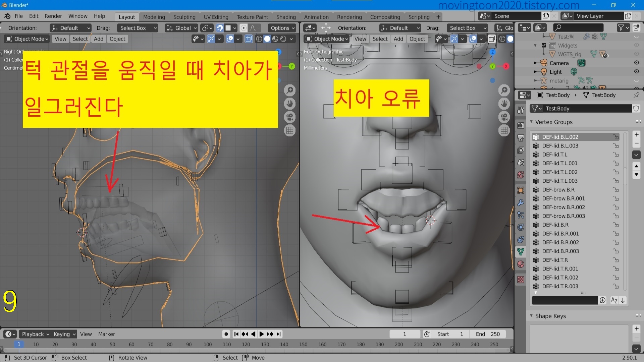Click the zoom gizmo in left viewport
The image size is (644, 362).
[290, 90]
